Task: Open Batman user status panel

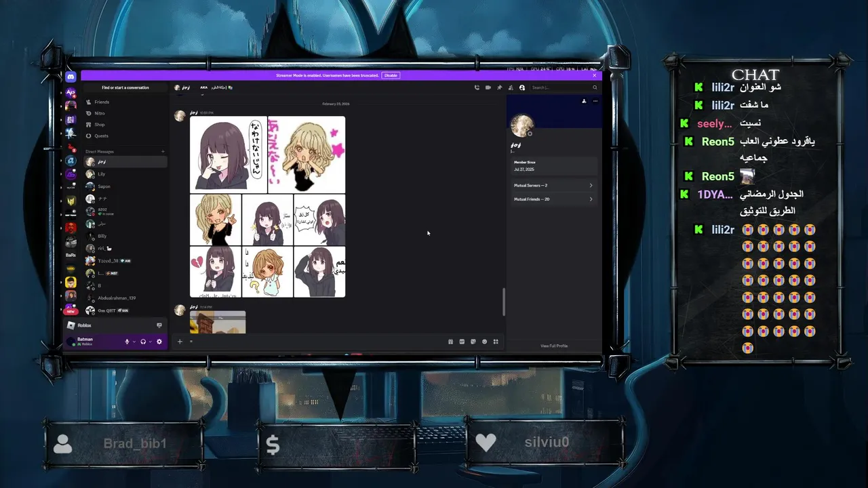Action: click(92, 341)
